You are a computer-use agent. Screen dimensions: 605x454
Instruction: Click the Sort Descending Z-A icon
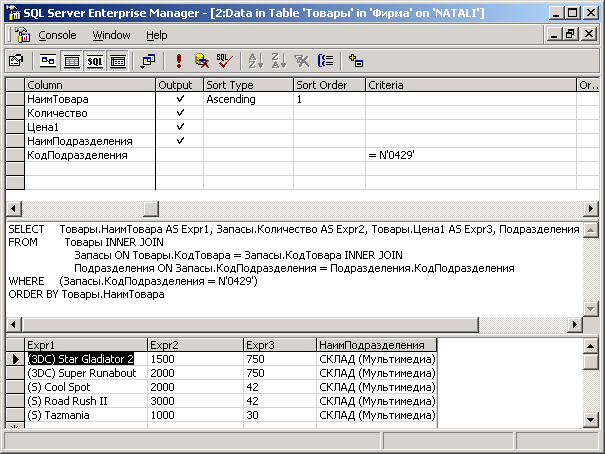pos(279,61)
